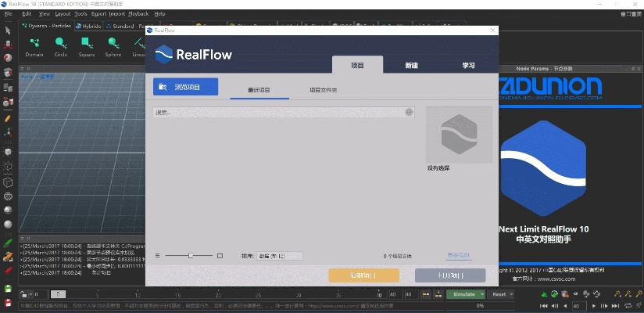The width and height of the screenshot is (644, 313).
Task: Click the gear icon right of the eye
Action: click(x=586, y=294)
